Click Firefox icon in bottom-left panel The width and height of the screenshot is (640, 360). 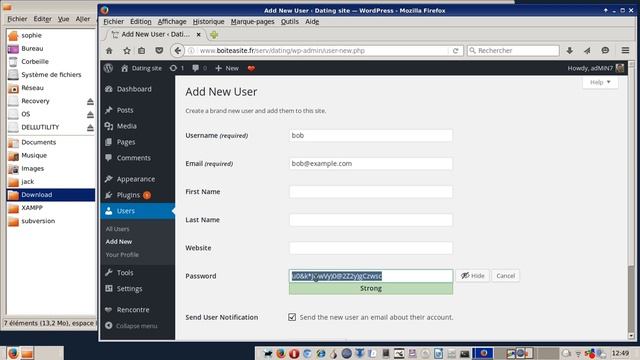click(13, 353)
